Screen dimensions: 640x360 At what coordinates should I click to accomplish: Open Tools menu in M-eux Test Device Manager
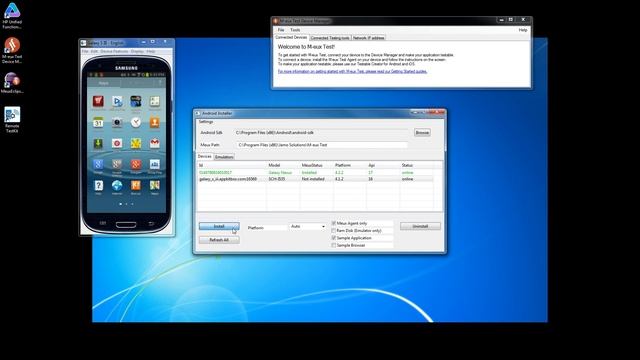[x=295, y=30]
